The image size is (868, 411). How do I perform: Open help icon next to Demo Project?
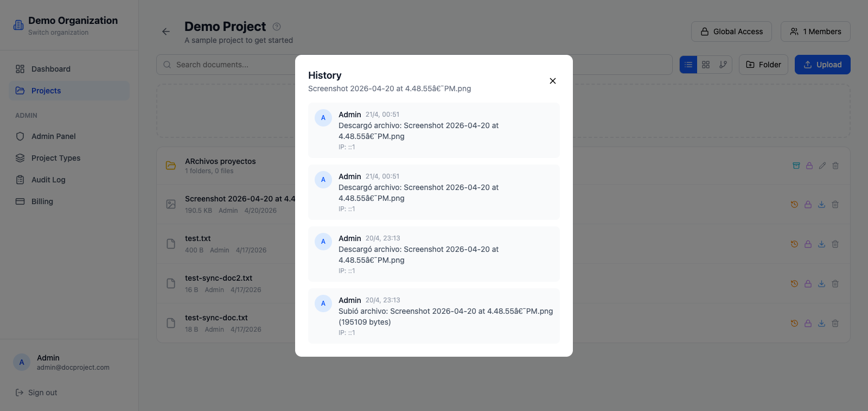pos(277,27)
